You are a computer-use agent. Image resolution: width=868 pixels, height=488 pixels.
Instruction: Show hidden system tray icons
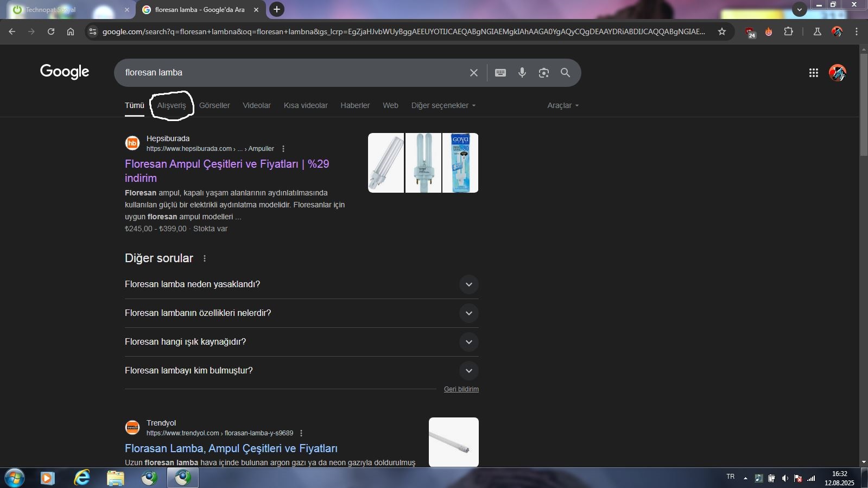745,478
